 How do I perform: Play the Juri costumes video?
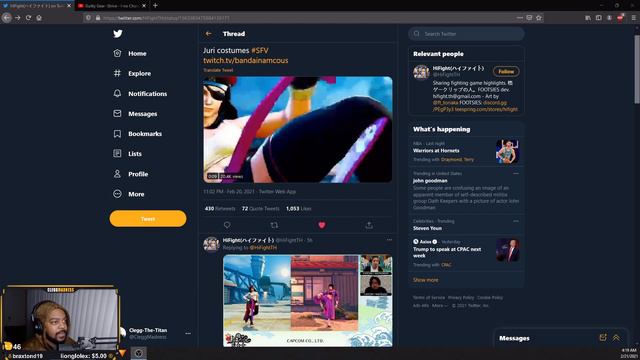[x=298, y=129]
